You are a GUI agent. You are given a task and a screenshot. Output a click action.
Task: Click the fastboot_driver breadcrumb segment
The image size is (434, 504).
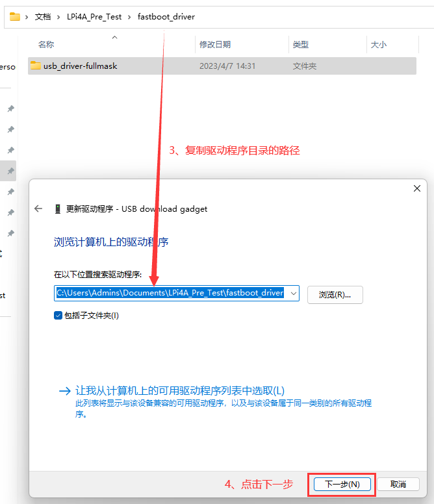coord(166,17)
